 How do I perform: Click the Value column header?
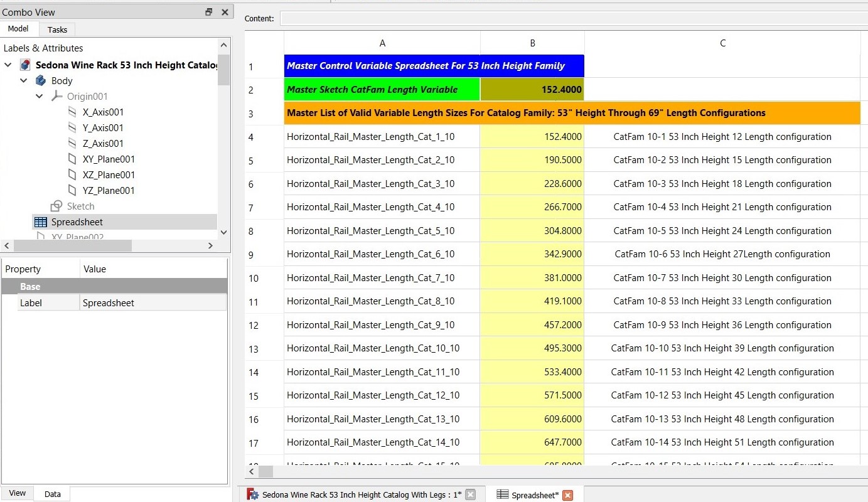coord(154,269)
